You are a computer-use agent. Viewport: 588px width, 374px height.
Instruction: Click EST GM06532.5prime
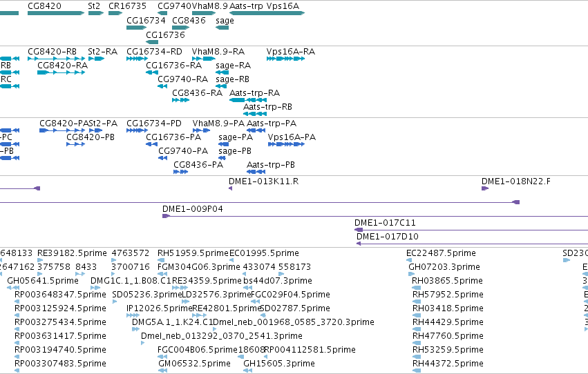coord(162,371)
